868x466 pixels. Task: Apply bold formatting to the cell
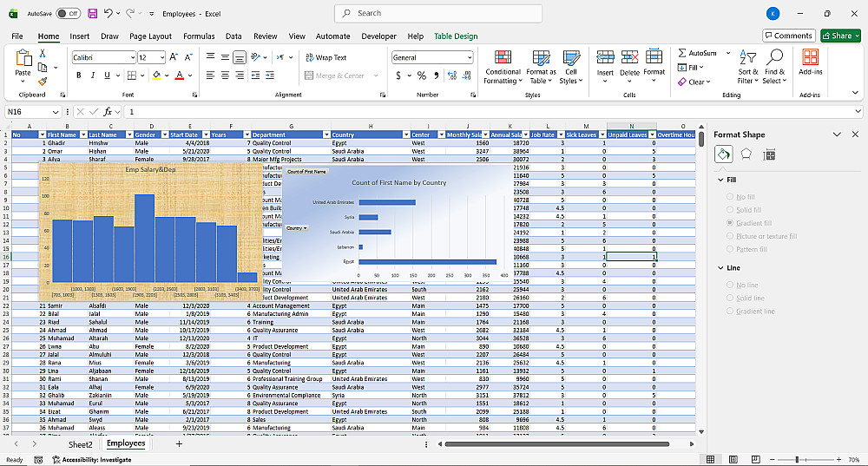coord(78,75)
